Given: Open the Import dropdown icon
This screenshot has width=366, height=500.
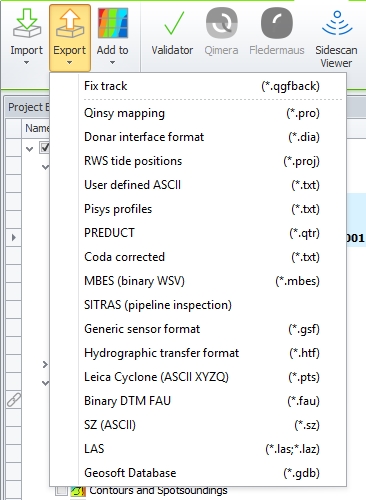Looking at the screenshot, I should click(x=27, y=23).
